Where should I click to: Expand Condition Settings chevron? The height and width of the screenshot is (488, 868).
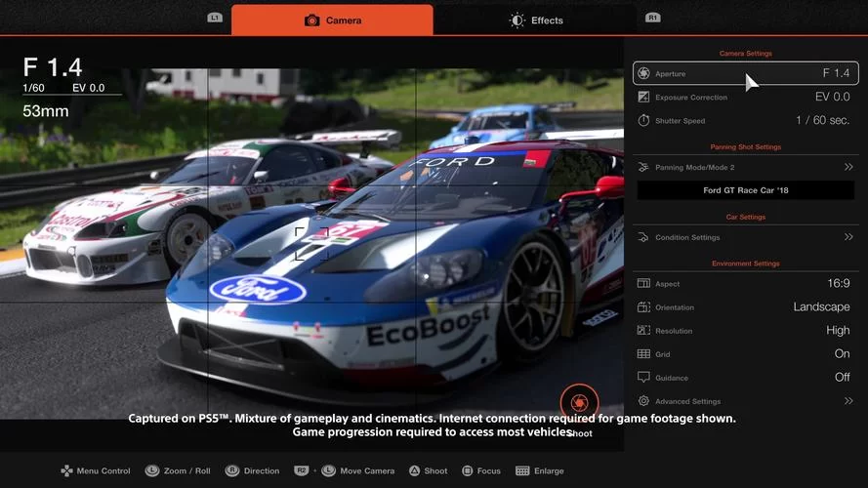(848, 237)
